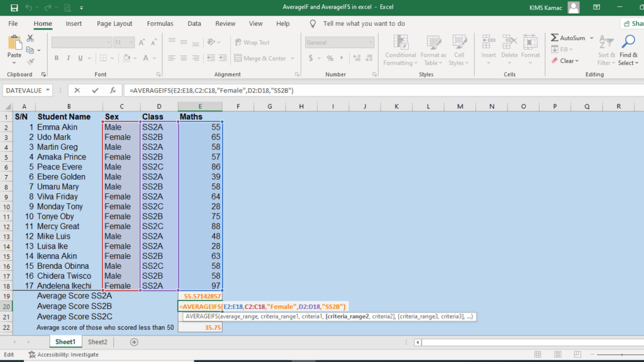Click the Increase Decimal icon

click(357, 59)
